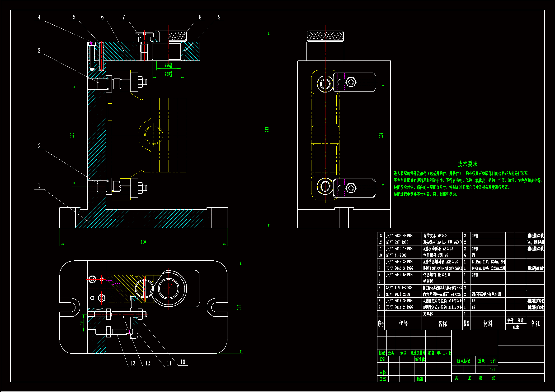Click the Ø35 fit tolerance dimension
The width and height of the screenshot is (555, 392).
(169, 74)
